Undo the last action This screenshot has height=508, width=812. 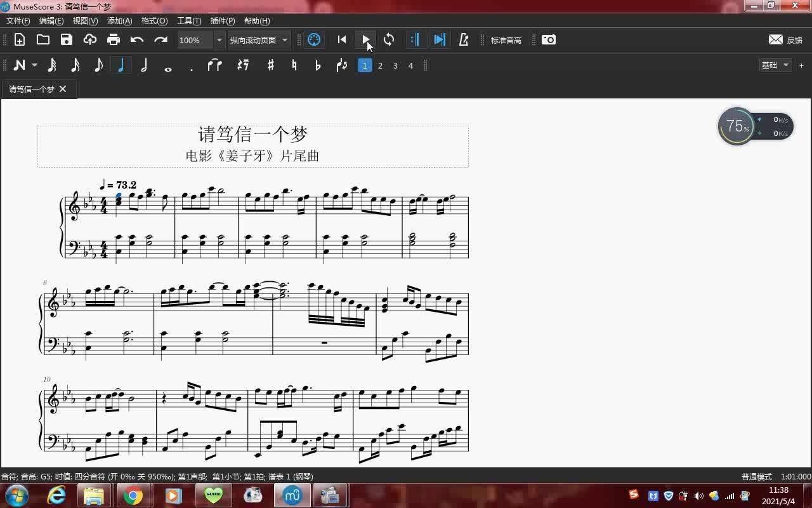coord(137,40)
